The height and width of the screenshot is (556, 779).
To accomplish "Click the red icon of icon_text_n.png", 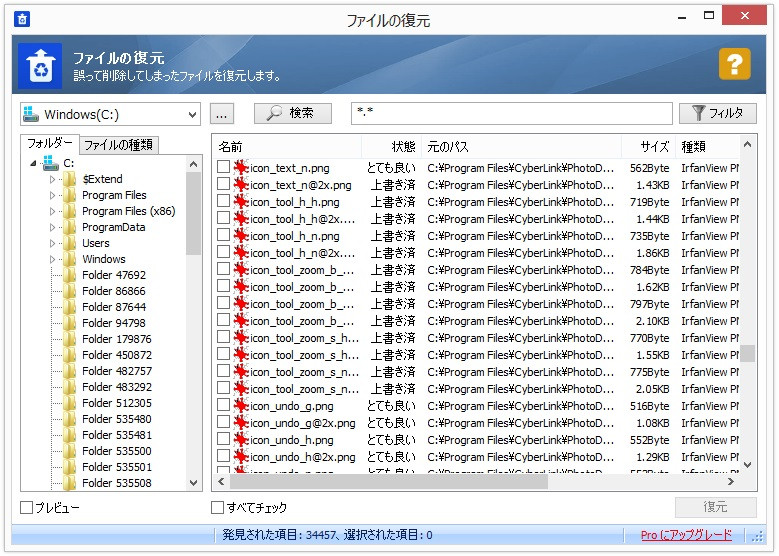I will point(241,168).
